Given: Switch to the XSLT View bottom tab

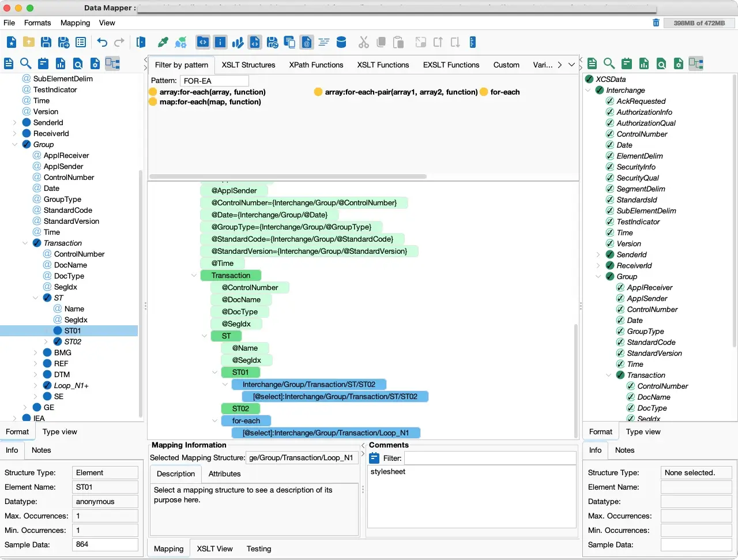Looking at the screenshot, I should click(x=214, y=548).
